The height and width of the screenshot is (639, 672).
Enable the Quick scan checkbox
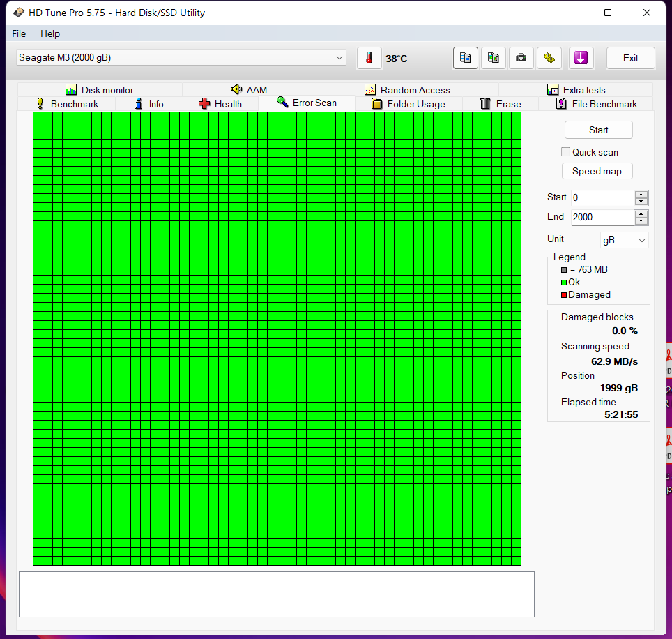pyautogui.click(x=566, y=152)
